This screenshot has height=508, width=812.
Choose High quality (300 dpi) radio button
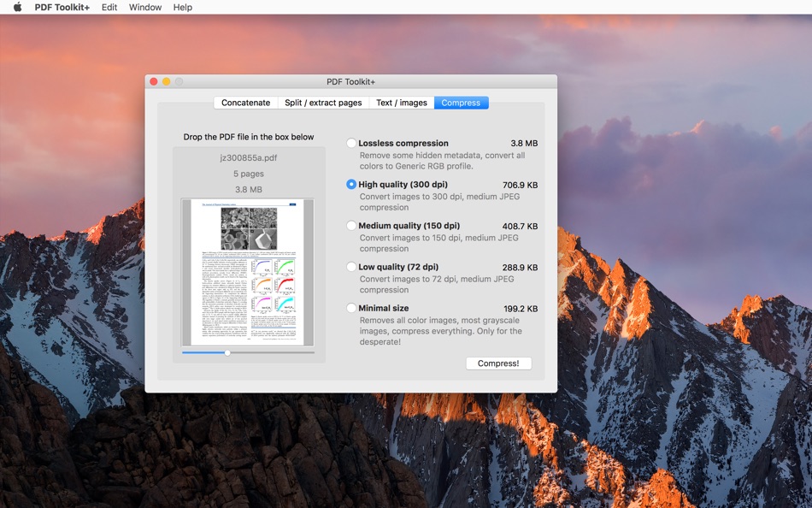point(351,185)
